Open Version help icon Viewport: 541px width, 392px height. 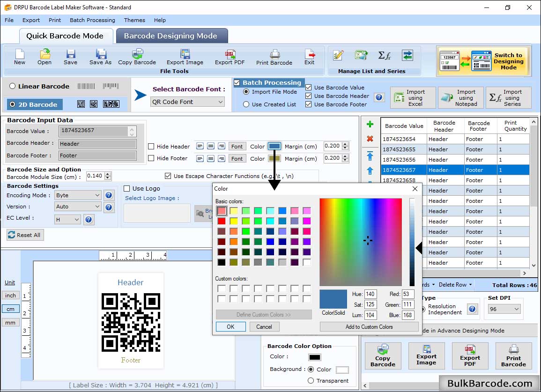click(109, 207)
